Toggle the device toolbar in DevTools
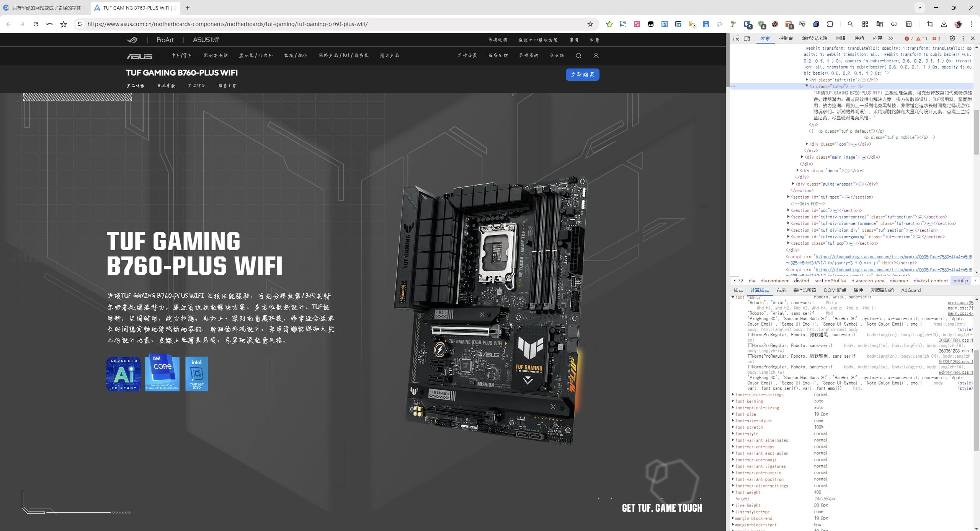The width and height of the screenshot is (980, 531). click(747, 38)
